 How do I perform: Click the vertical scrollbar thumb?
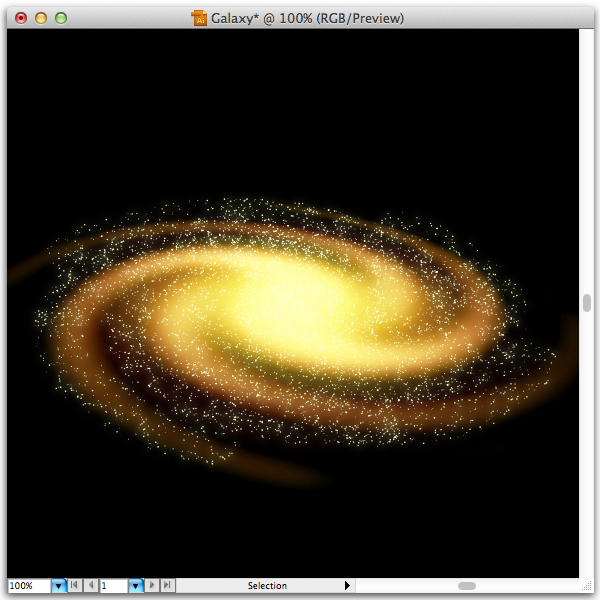[x=587, y=303]
